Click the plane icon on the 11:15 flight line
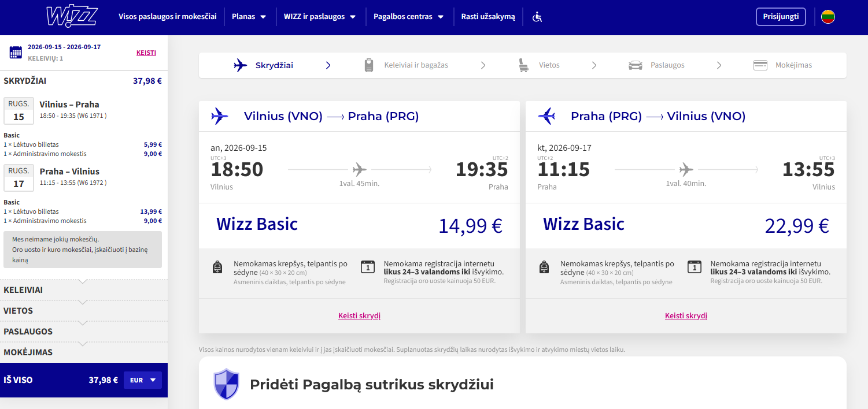Viewport: 868px width, 409px height. coord(686,170)
